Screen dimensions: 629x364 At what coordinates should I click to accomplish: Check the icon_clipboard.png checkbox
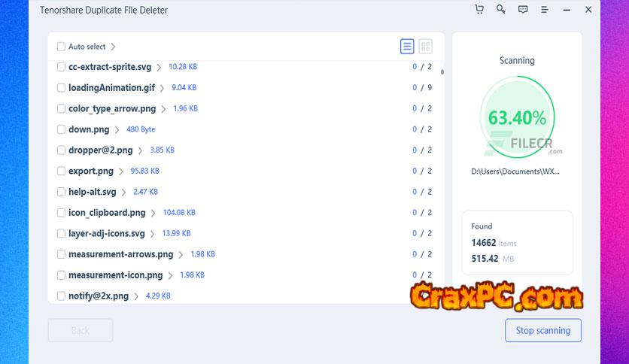click(x=61, y=213)
